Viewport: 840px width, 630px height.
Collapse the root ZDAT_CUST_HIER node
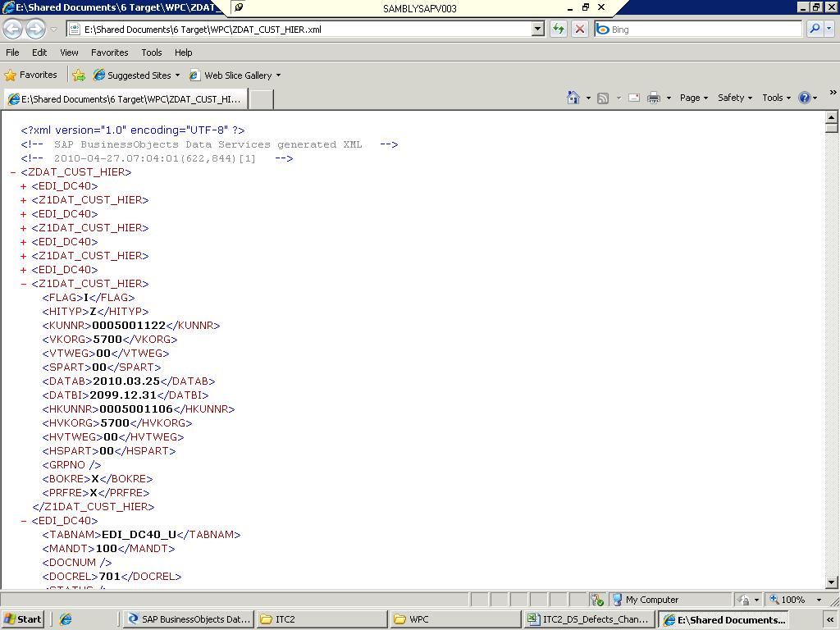[13, 172]
